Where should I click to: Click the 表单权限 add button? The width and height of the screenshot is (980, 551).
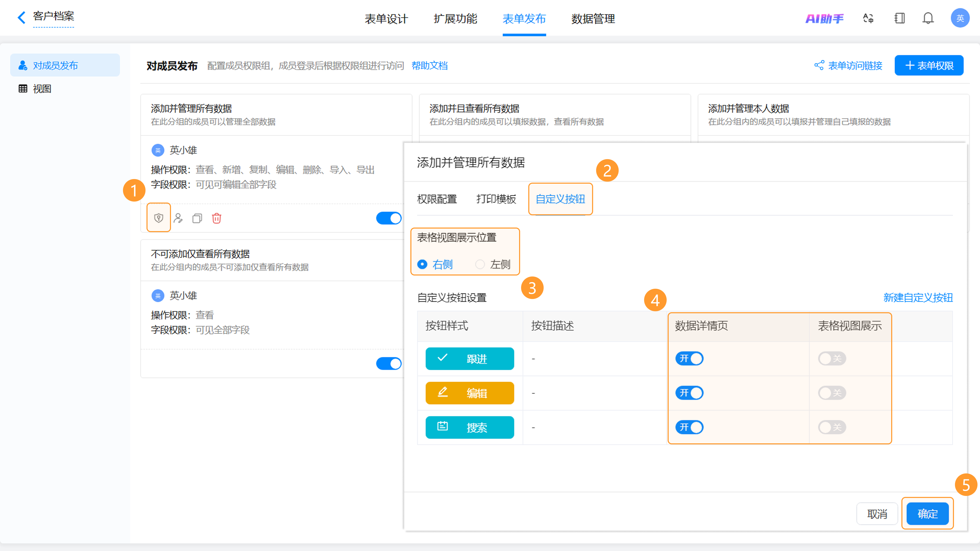tap(929, 65)
